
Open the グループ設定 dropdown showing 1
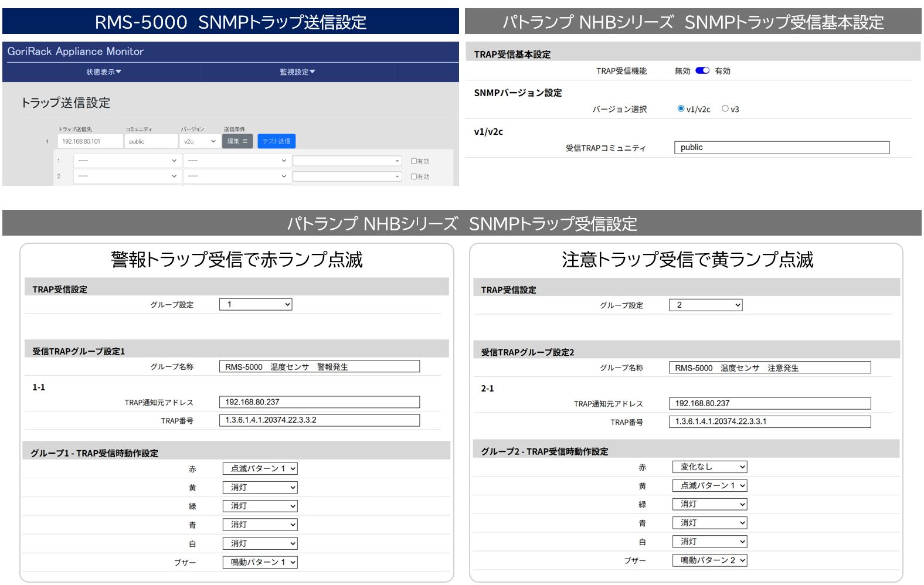(x=255, y=304)
